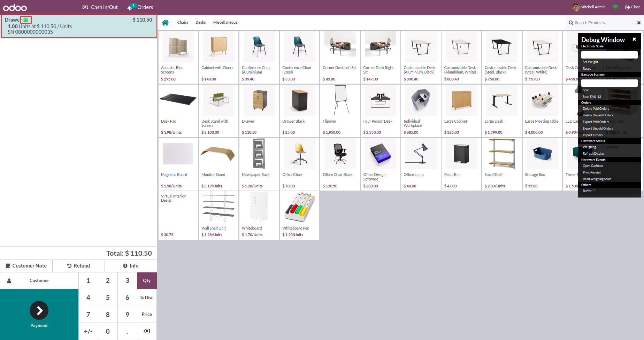
Task: Add Drawer Black to the order
Action: coord(299,111)
